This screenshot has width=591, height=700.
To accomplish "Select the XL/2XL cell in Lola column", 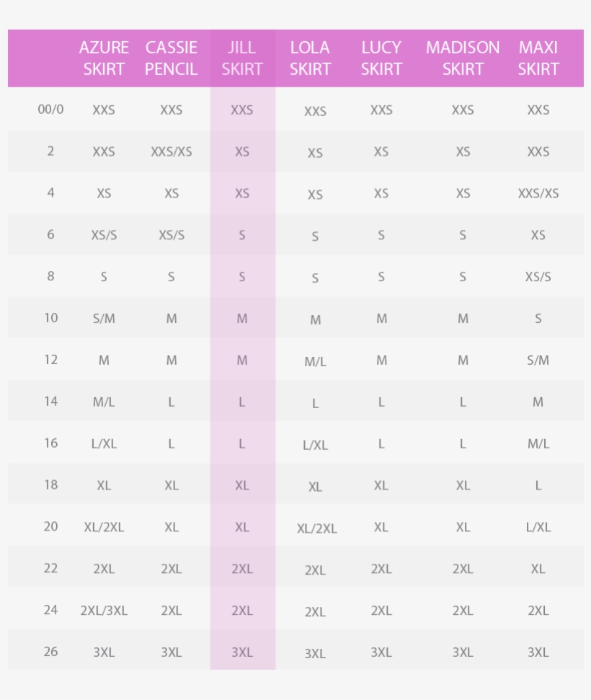I will (x=316, y=528).
